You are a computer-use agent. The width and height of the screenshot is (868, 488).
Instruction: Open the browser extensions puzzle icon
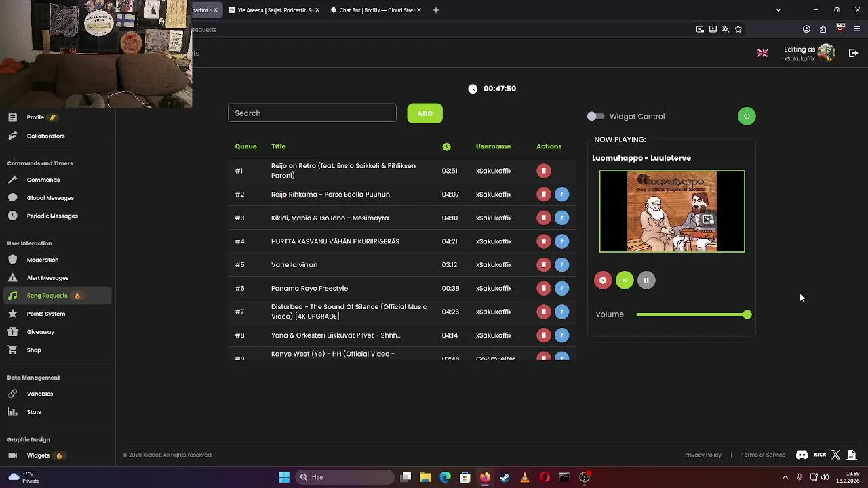coord(823,29)
